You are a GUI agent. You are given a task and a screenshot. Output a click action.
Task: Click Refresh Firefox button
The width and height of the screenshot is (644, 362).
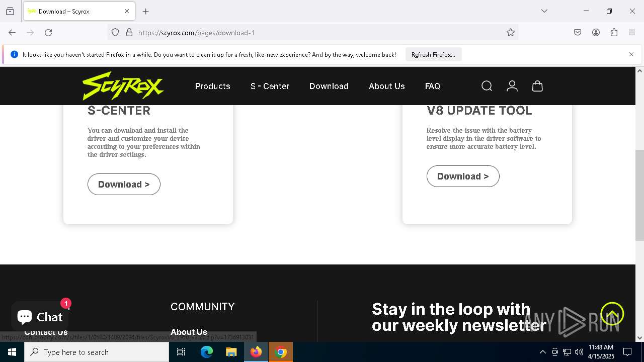(433, 54)
